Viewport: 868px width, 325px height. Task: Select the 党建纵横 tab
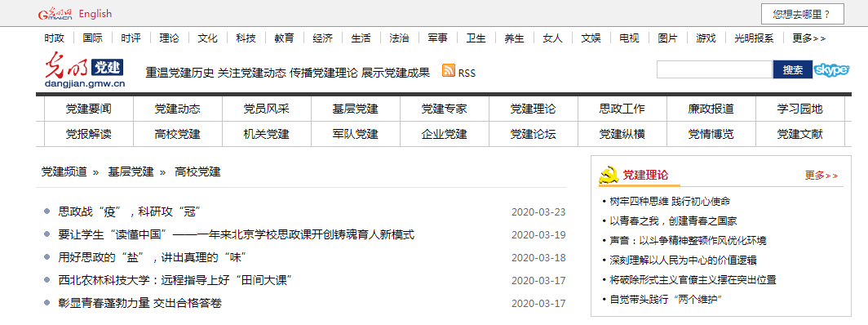pos(622,134)
